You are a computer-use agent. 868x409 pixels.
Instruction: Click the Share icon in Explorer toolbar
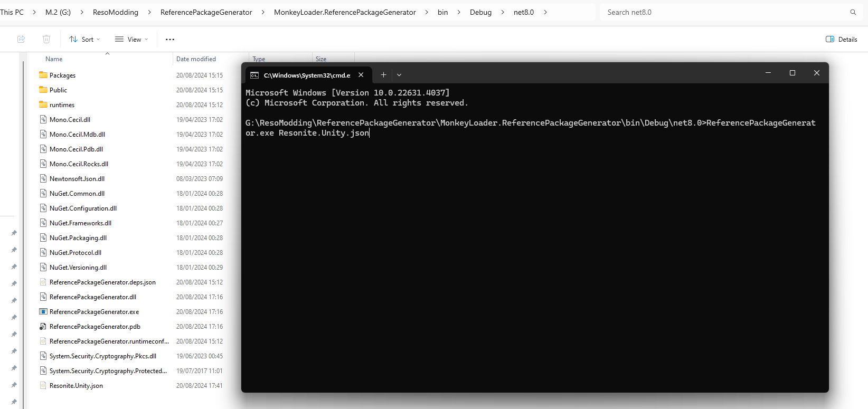(x=21, y=39)
